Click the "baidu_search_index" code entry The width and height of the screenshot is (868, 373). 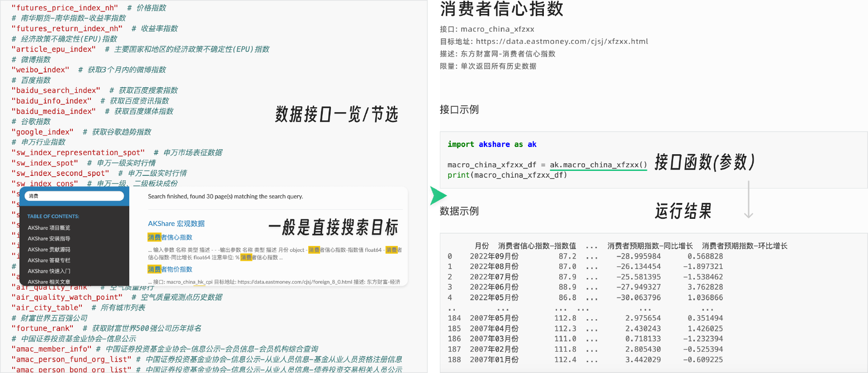pos(56,90)
